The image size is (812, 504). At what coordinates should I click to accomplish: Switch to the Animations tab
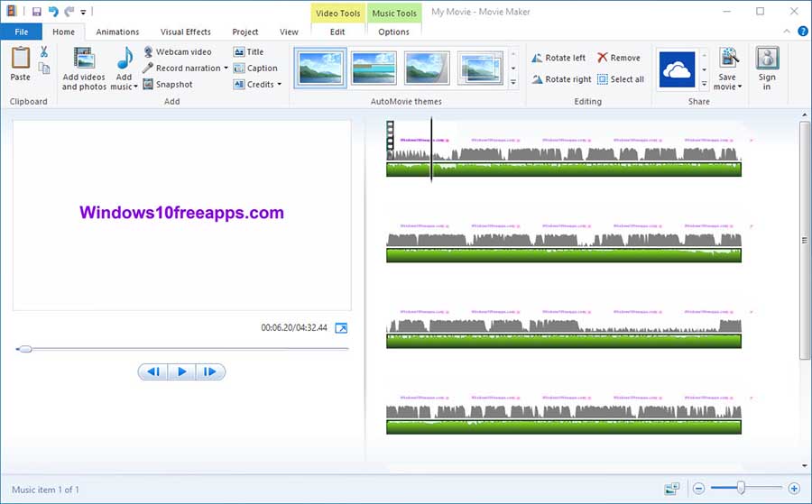117,32
